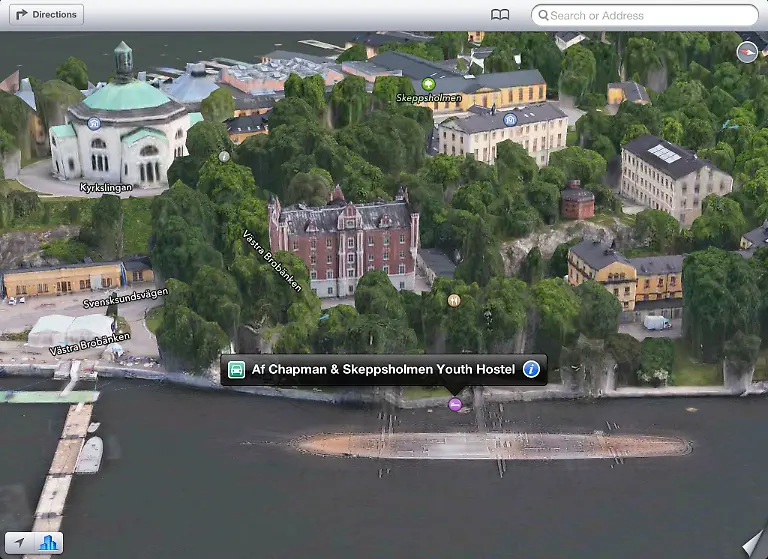Open info for Af Chapman hostel
Screen dimensions: 768x559
click(x=531, y=369)
